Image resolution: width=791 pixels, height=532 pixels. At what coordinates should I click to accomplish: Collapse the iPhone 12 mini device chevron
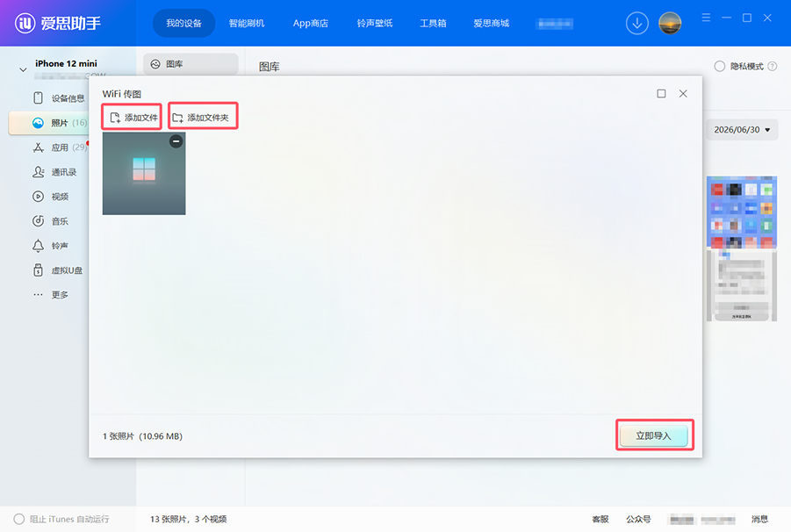pos(23,69)
